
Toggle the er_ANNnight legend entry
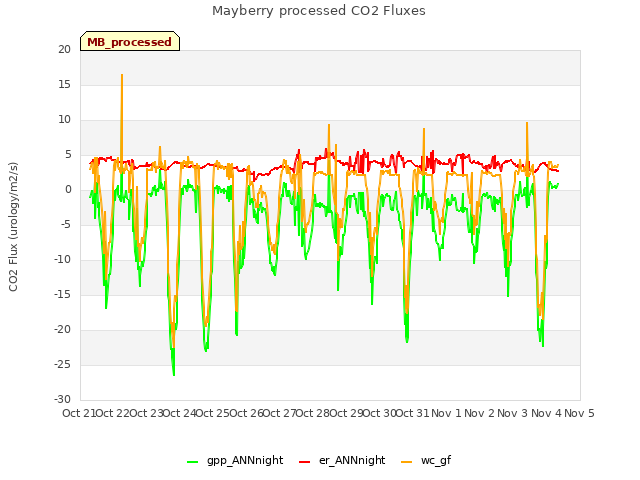[x=342, y=460]
